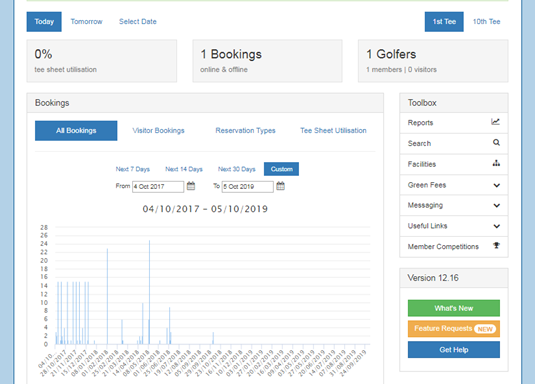Screen dimensions: 535x384
Task: Select the Next 30 Days range
Action: (x=236, y=169)
